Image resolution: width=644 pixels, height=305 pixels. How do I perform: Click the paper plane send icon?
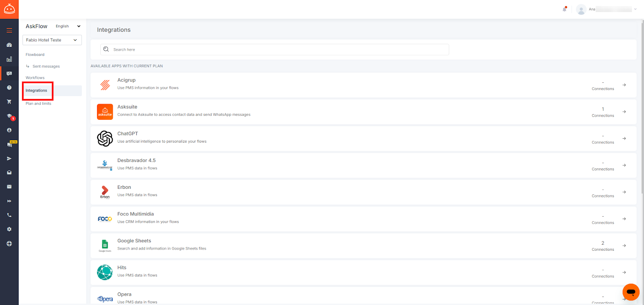coord(9,159)
